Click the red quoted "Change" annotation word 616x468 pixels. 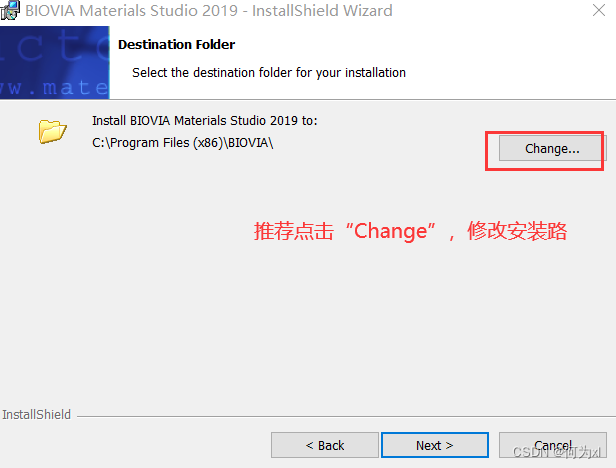(390, 231)
